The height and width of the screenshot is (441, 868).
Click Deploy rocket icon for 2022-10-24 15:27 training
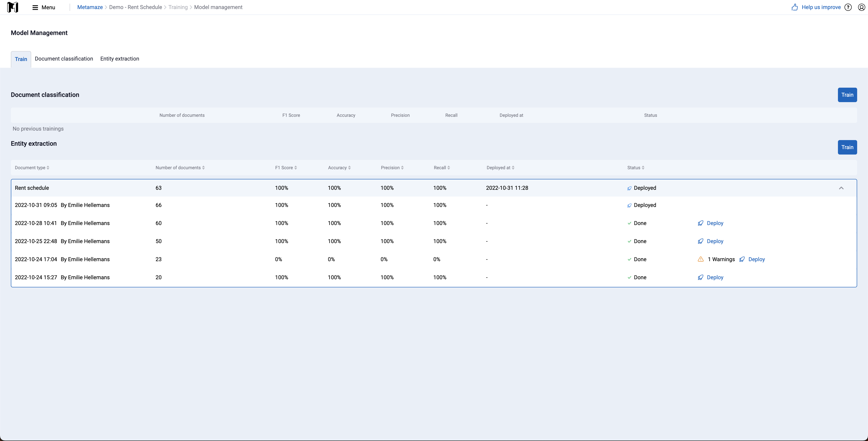pos(701,277)
